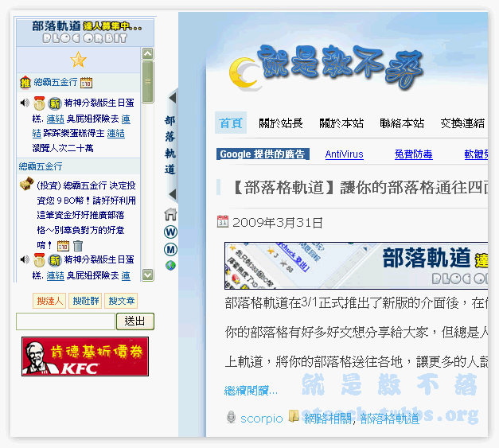Click the circled W icon on sidebar strip
Viewport: 499px width, 448px height.
pyautogui.click(x=170, y=232)
